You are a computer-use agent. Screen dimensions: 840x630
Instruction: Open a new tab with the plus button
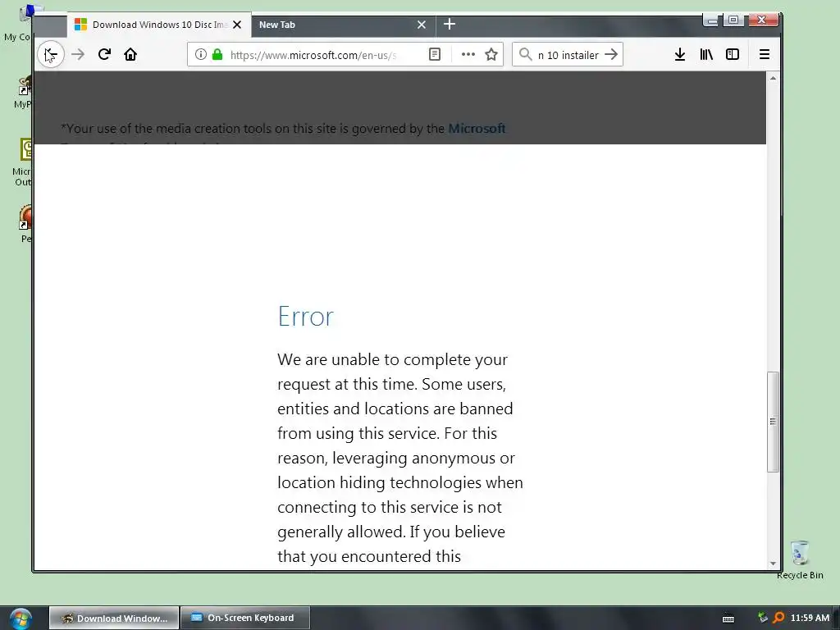[450, 24]
